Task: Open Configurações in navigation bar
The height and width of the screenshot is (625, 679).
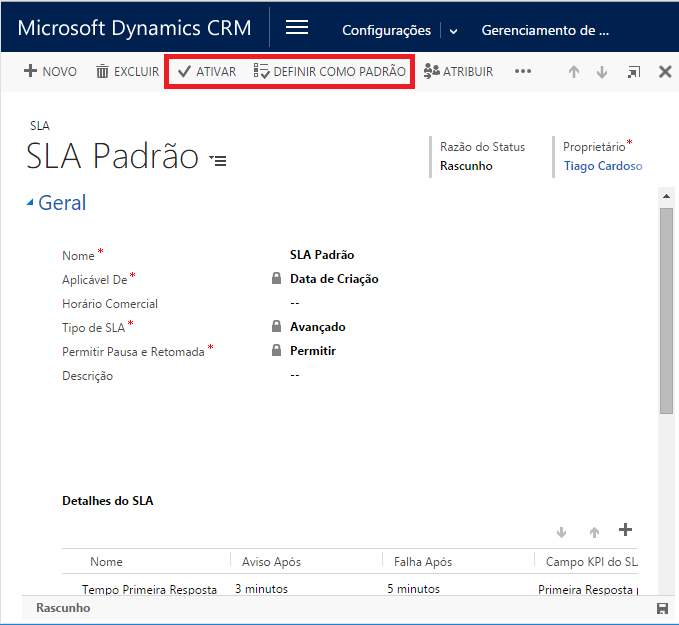Action: 386,30
